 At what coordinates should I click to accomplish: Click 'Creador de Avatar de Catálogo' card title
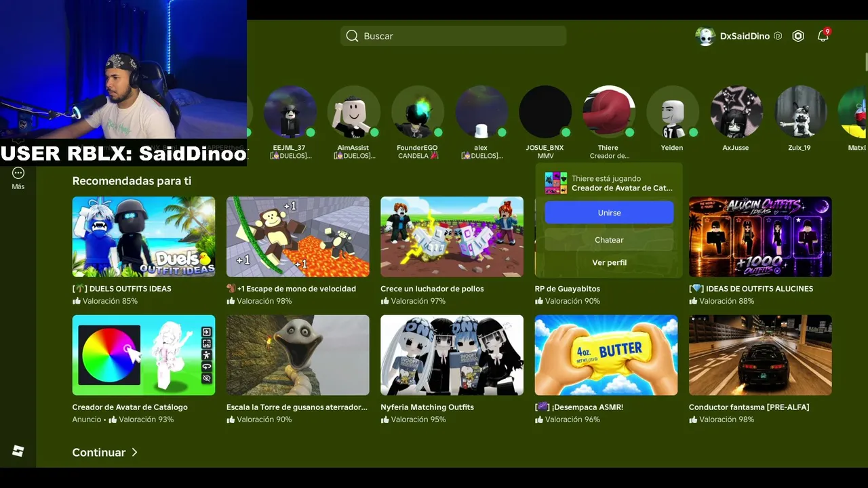pyautogui.click(x=130, y=407)
